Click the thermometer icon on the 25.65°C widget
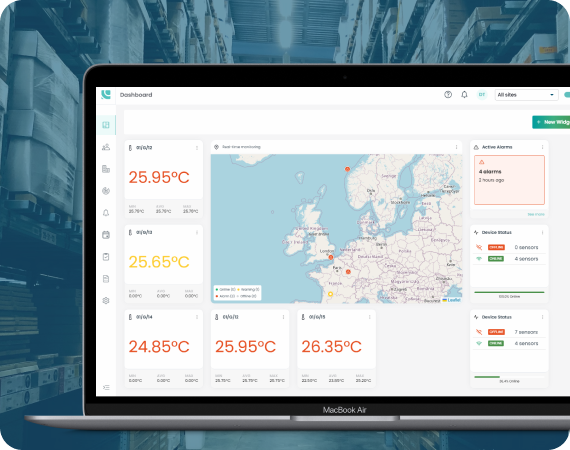Screen dimensions: 570x450 tap(131, 232)
